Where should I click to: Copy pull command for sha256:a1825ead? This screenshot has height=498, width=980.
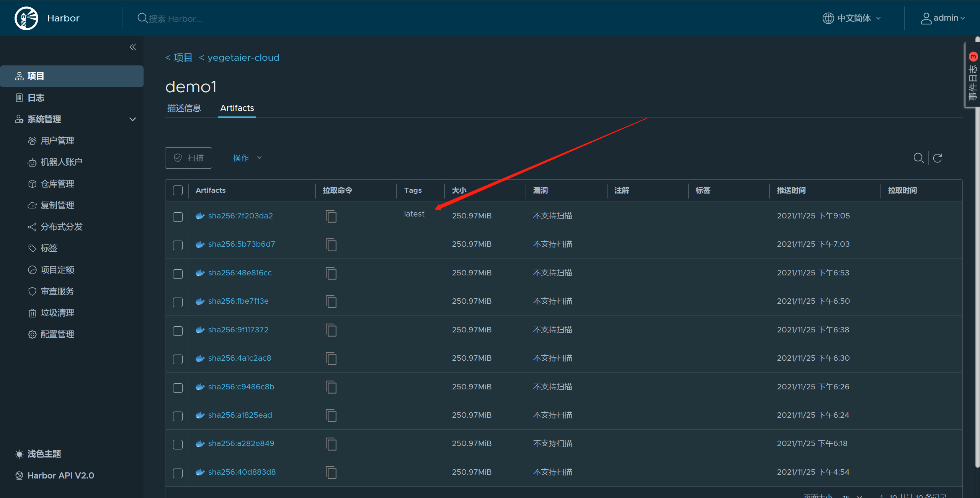pos(331,415)
